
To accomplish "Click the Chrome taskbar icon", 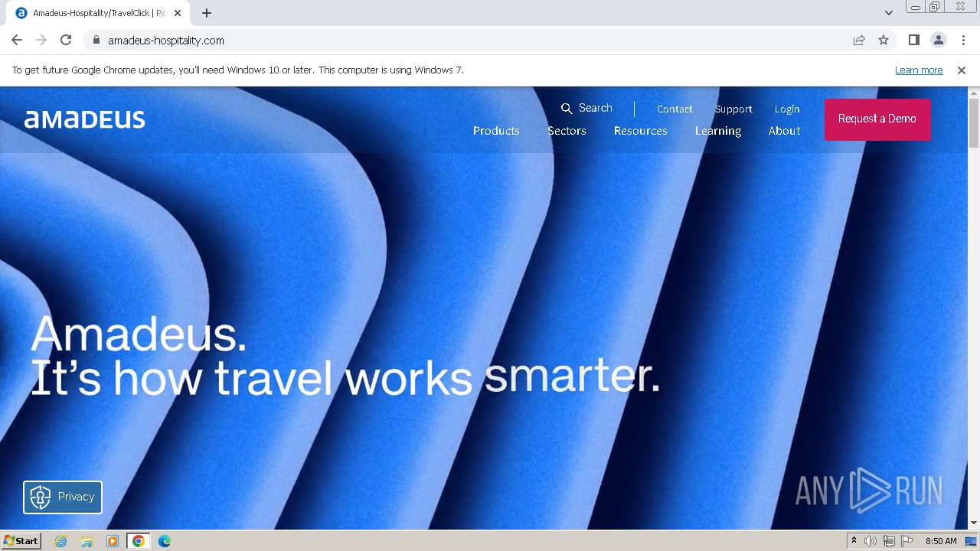I will [139, 541].
